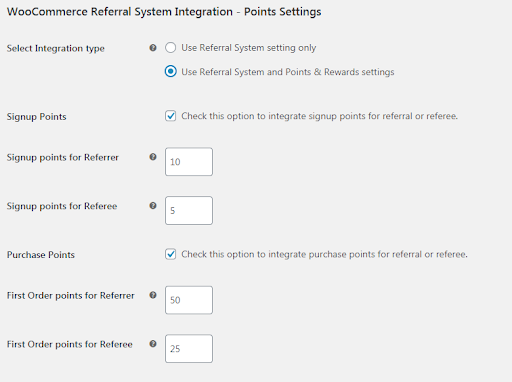Toggle the Purchase Points integration checkbox
512x382 pixels.
pyautogui.click(x=170, y=254)
